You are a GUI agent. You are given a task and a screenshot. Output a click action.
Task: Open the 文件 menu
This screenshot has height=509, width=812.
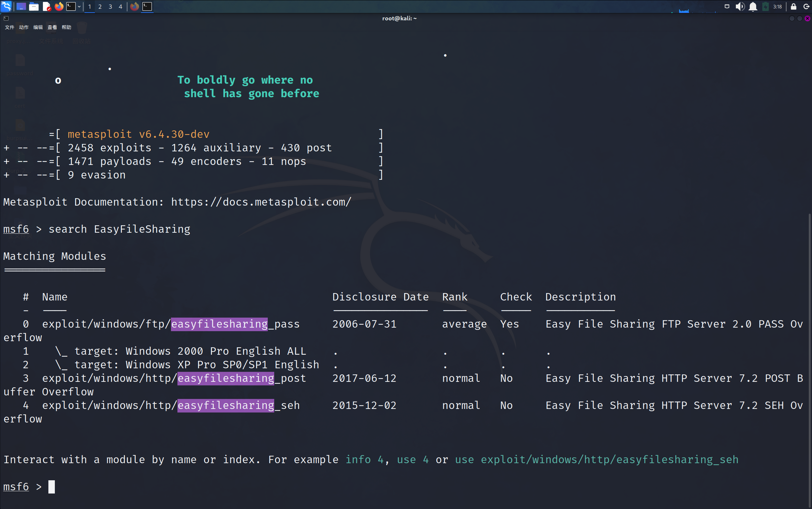[9, 27]
